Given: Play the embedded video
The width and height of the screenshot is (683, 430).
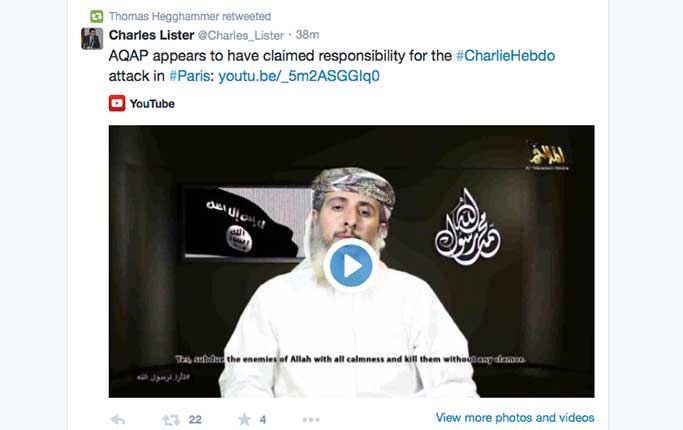Looking at the screenshot, I should (x=351, y=265).
